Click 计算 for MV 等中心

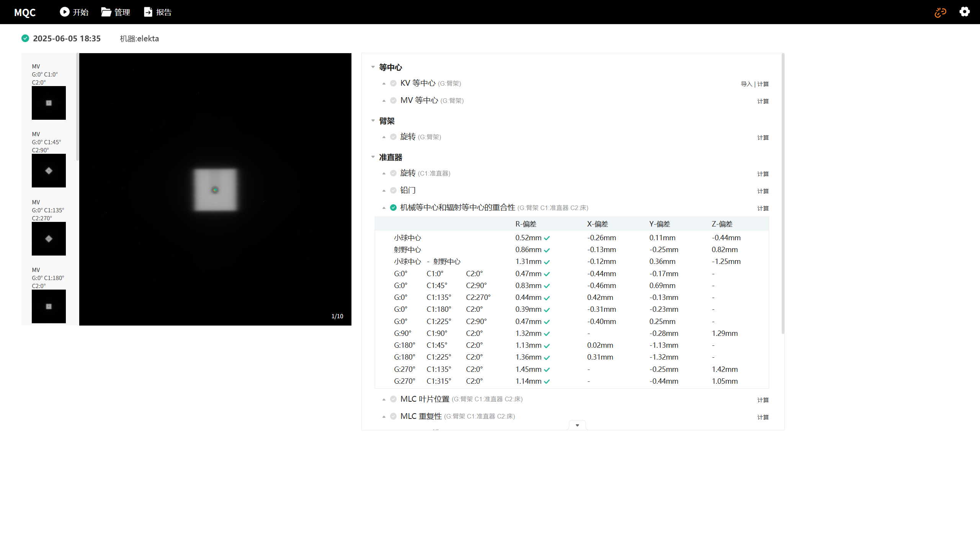pyautogui.click(x=763, y=101)
